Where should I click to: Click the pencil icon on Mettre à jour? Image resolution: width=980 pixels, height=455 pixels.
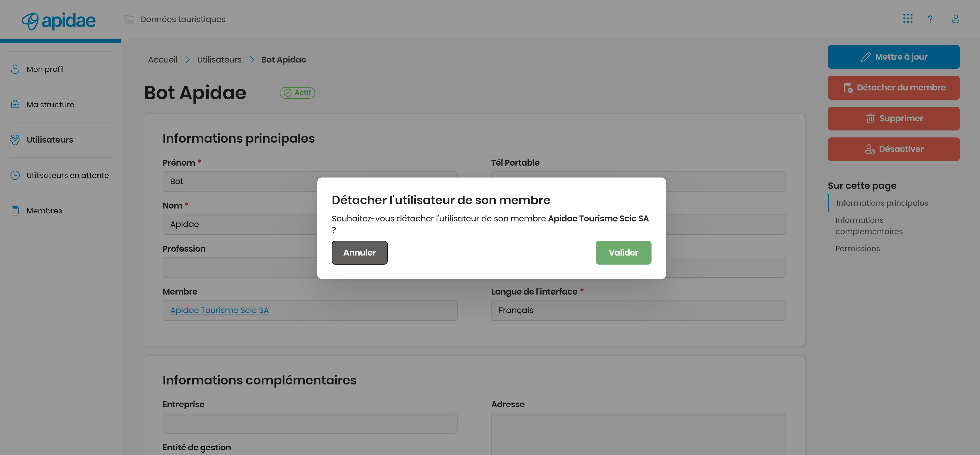(866, 57)
